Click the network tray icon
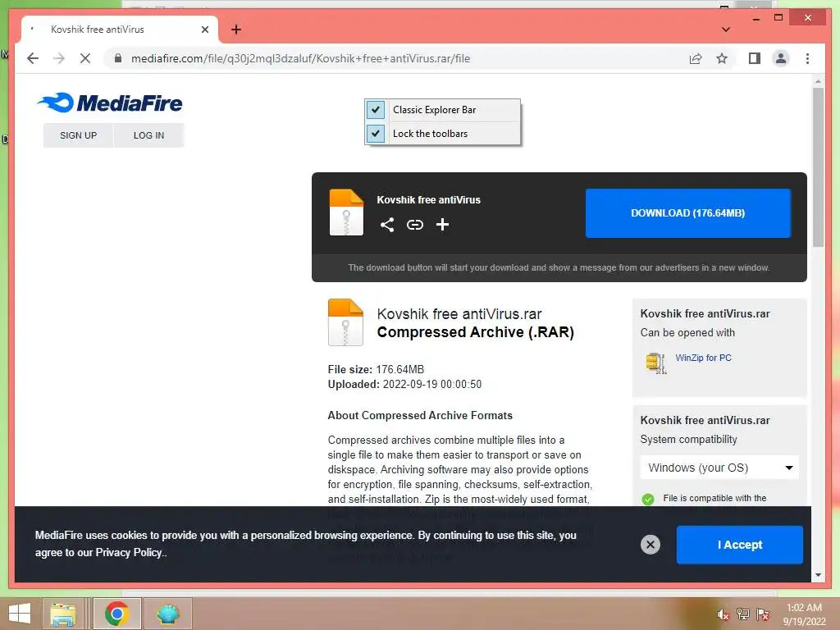The height and width of the screenshot is (630, 840). 742,614
